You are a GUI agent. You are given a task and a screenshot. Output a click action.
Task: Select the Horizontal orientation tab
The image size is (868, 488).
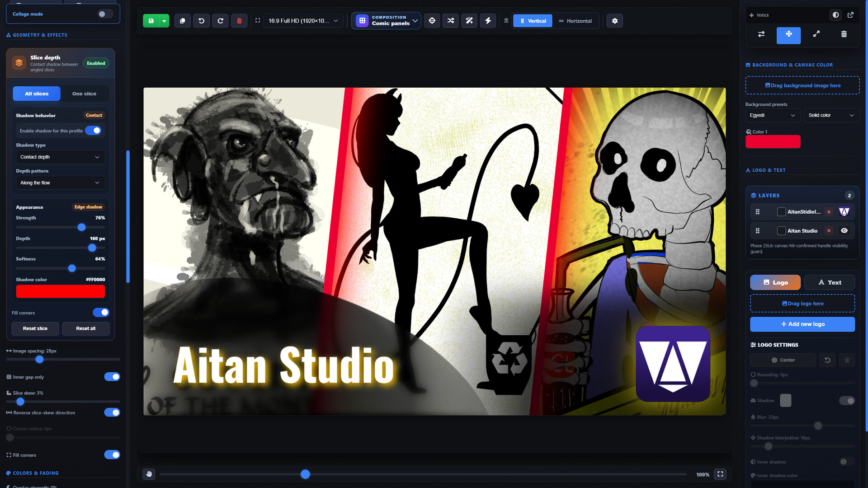click(x=575, y=21)
